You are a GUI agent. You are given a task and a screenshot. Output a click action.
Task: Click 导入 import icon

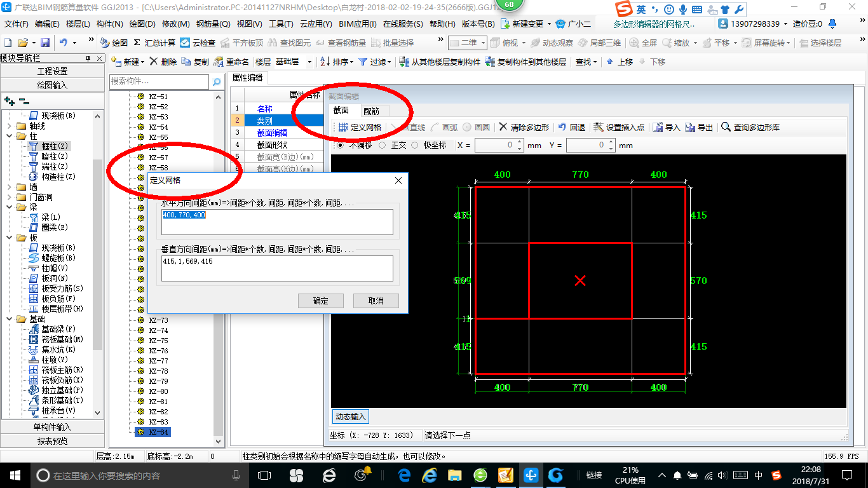658,127
